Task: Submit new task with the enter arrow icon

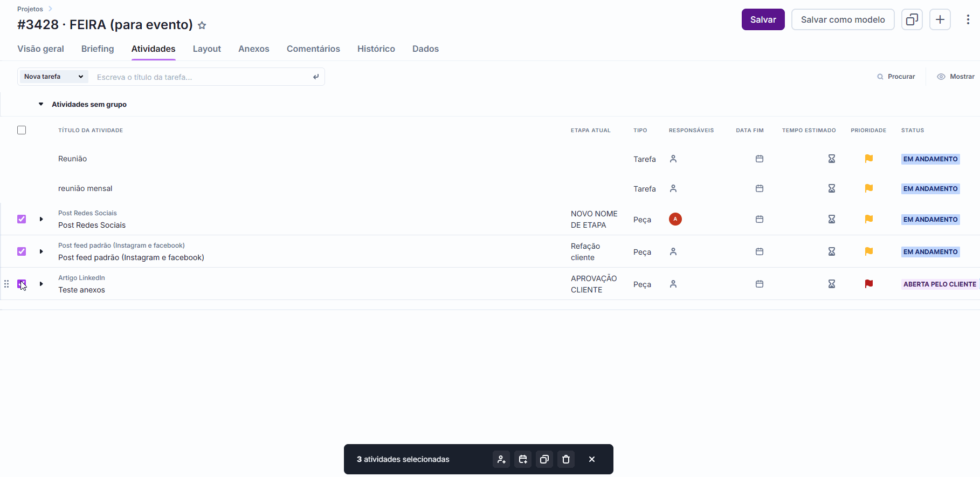Action: (x=316, y=77)
